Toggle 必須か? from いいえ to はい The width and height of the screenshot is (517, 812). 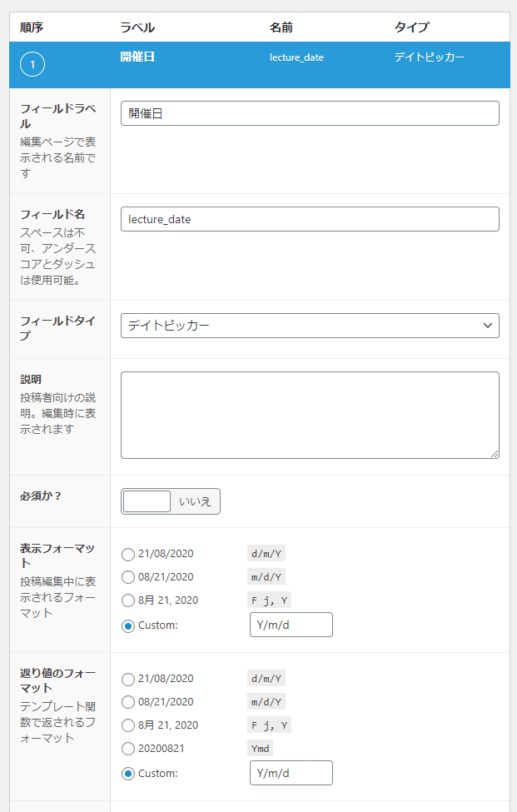point(147,501)
